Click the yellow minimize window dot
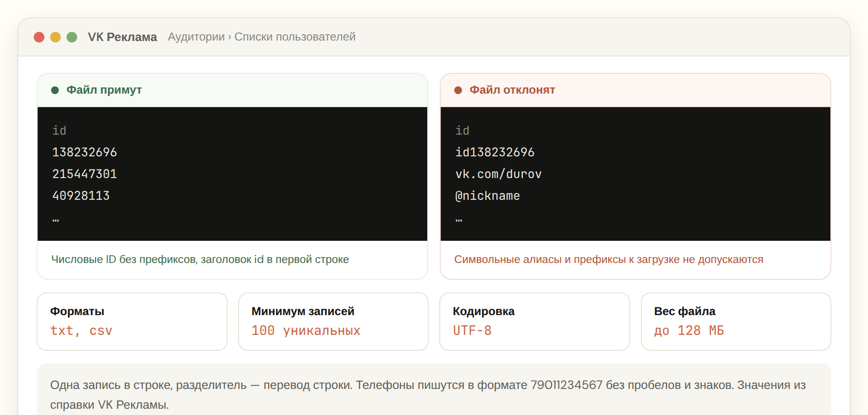Viewport: 868px width, 415px height. tap(55, 37)
